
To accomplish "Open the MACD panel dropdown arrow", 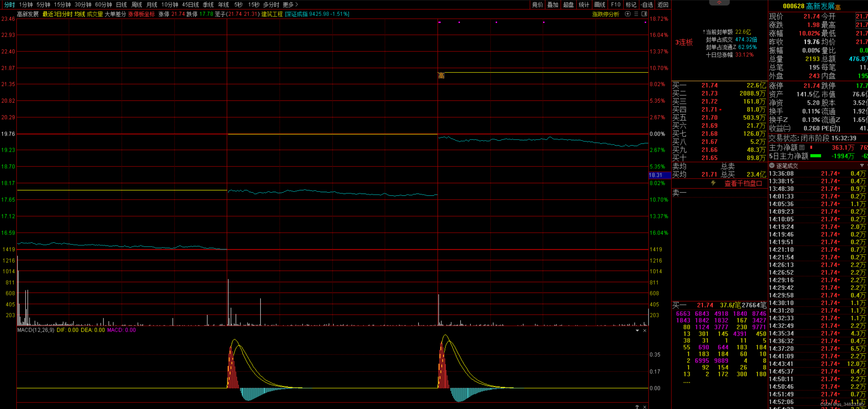I will (637, 330).
